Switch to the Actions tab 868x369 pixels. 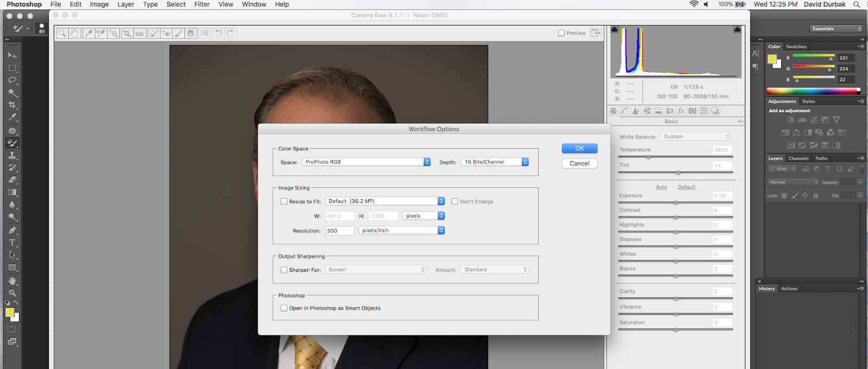[789, 289]
